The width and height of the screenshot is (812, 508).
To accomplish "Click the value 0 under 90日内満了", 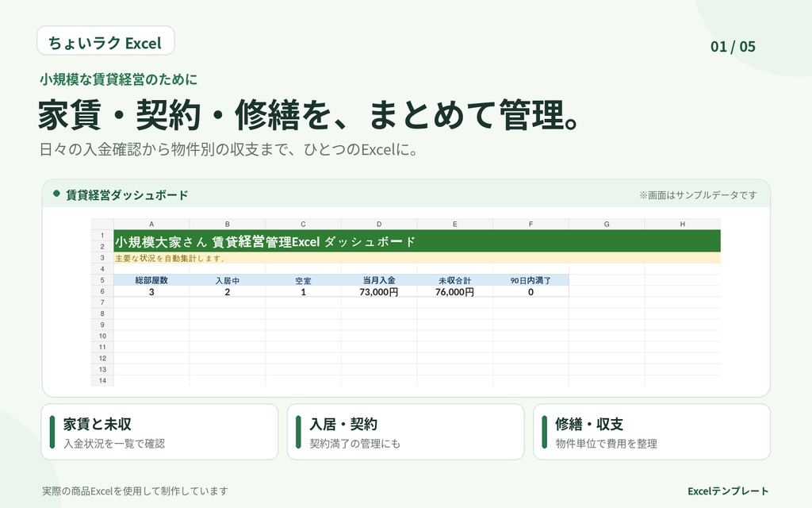I will 530,291.
